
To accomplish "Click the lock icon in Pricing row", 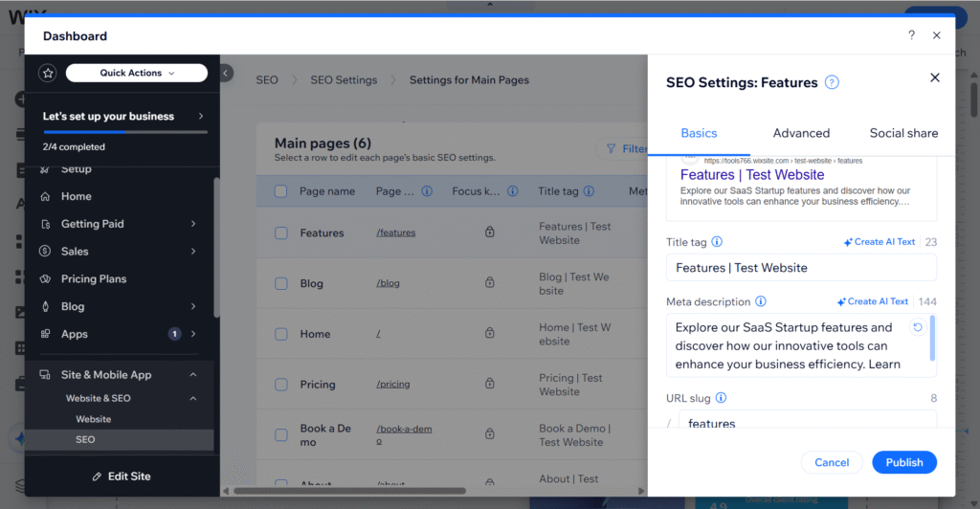I will coord(489,383).
